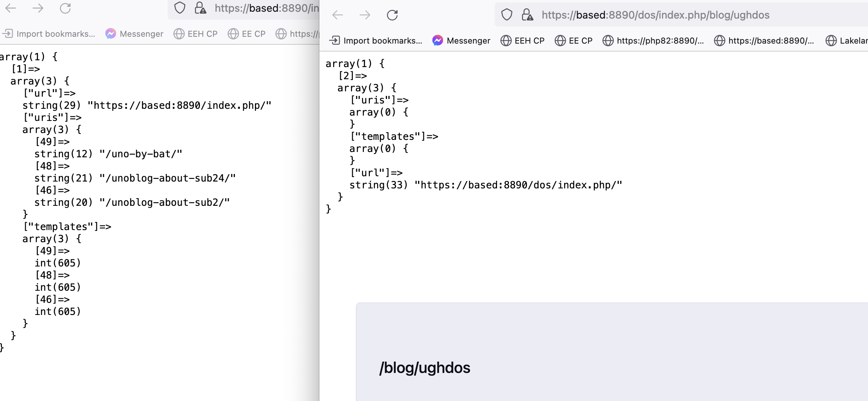Click the tracking-protection shield in the left window
The image size is (868, 401).
point(180,8)
